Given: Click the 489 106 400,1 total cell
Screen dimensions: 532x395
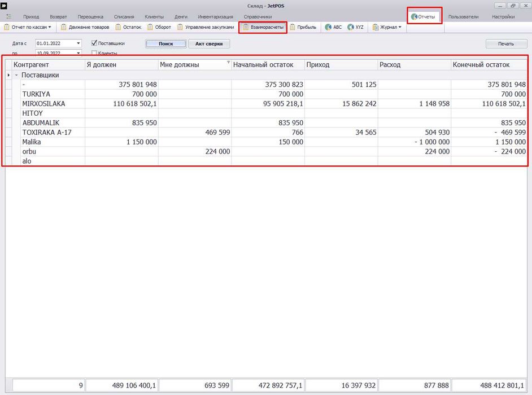Looking at the screenshot, I should (121, 385).
